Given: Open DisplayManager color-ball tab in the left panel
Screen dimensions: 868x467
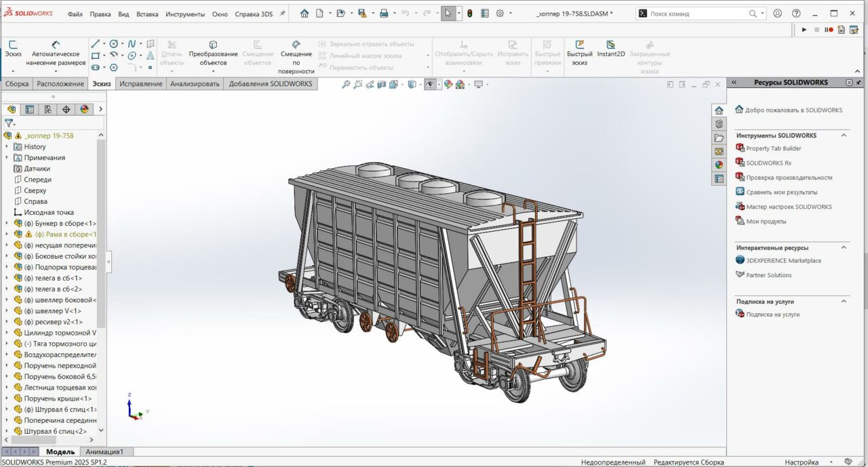Looking at the screenshot, I should [x=85, y=109].
